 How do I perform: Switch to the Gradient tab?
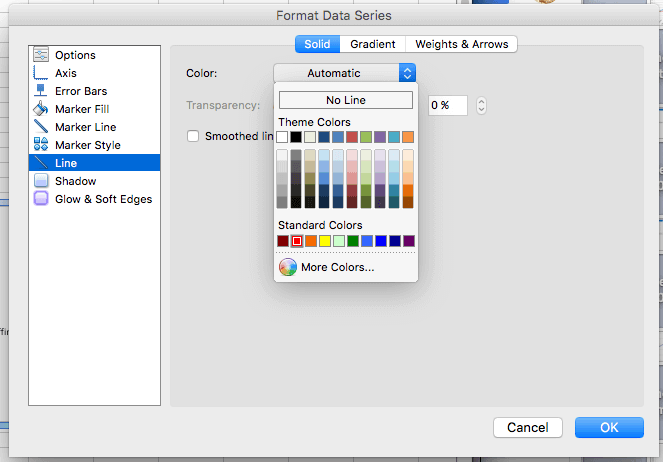pos(372,44)
